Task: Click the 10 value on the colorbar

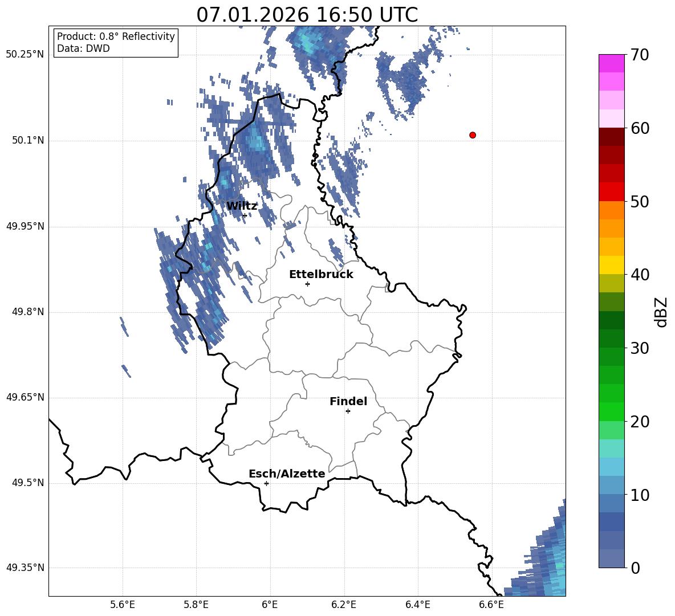Action: (x=640, y=495)
